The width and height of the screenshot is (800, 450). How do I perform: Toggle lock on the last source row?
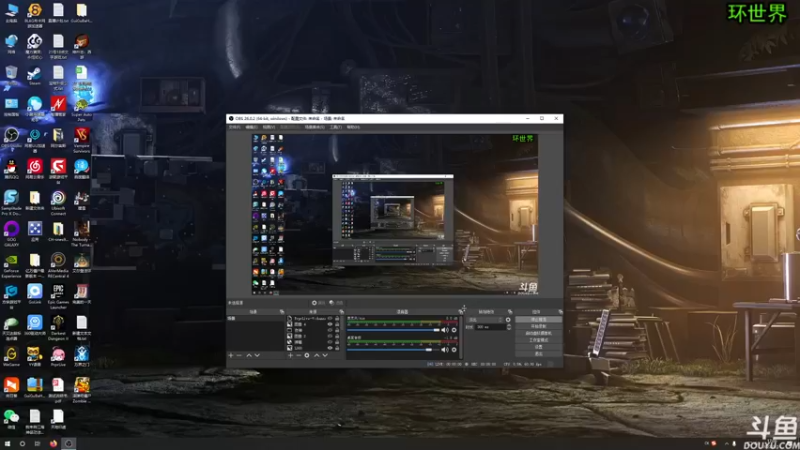coord(337,348)
